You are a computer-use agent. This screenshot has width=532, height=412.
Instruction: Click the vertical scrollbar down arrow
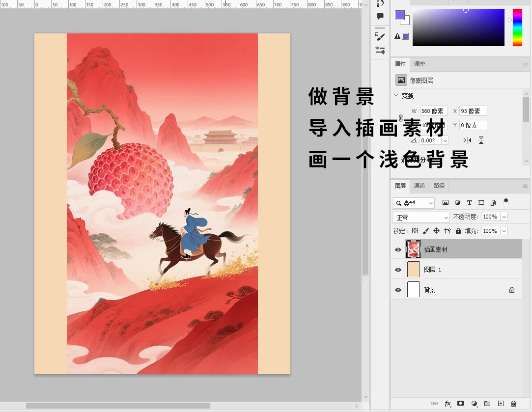[x=366, y=396]
